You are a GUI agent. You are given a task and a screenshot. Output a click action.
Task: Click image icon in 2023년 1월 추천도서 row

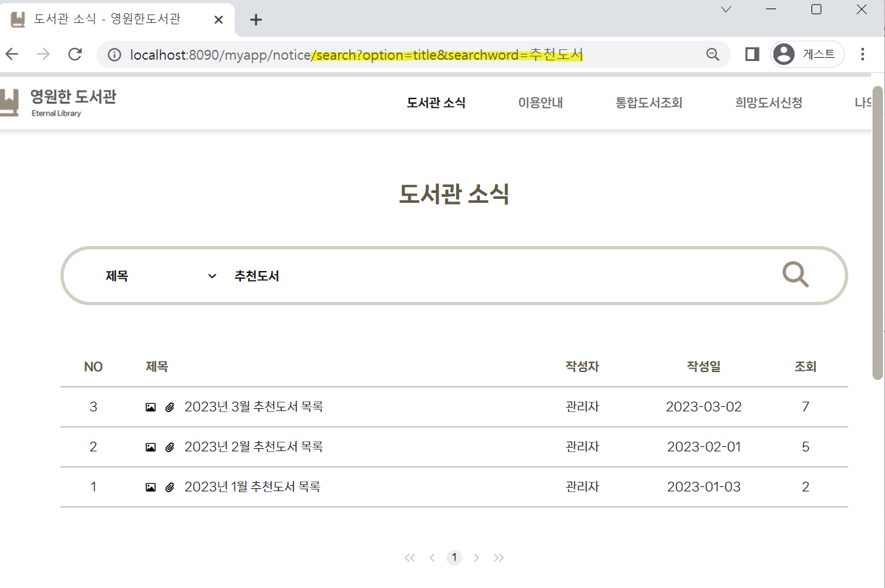(x=150, y=488)
